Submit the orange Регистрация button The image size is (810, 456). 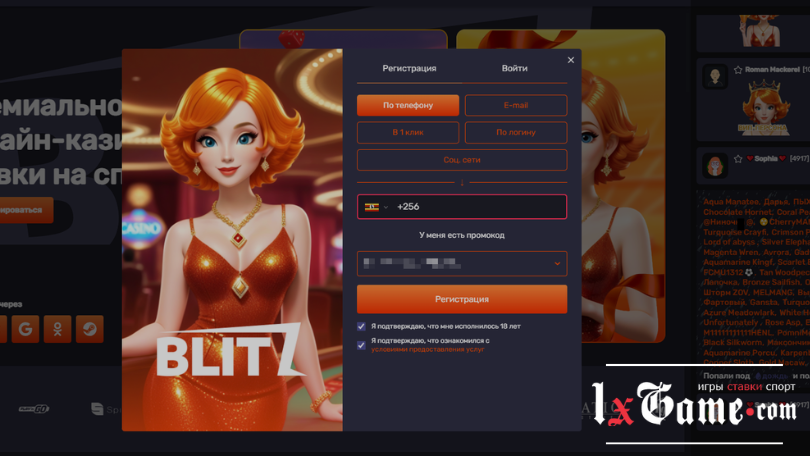(x=462, y=299)
